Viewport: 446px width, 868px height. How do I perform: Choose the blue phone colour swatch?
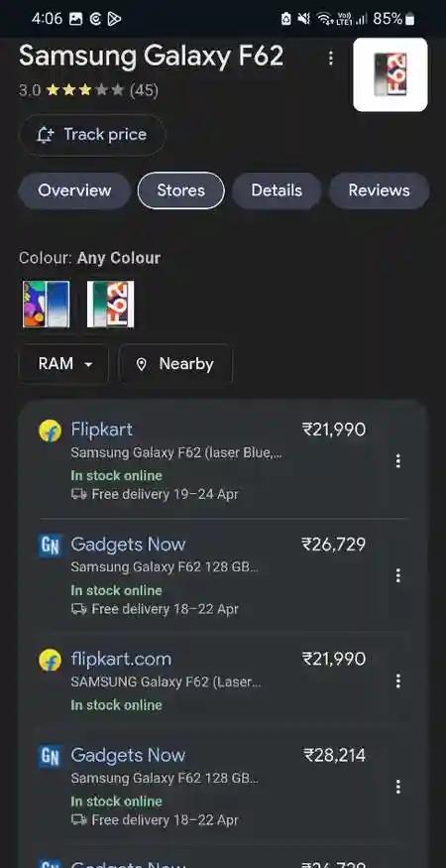47,304
